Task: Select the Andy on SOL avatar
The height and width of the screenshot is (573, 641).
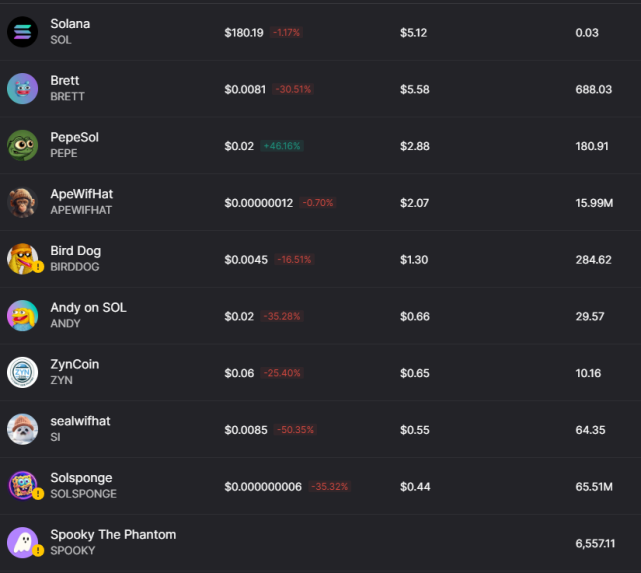Action: (x=22, y=316)
